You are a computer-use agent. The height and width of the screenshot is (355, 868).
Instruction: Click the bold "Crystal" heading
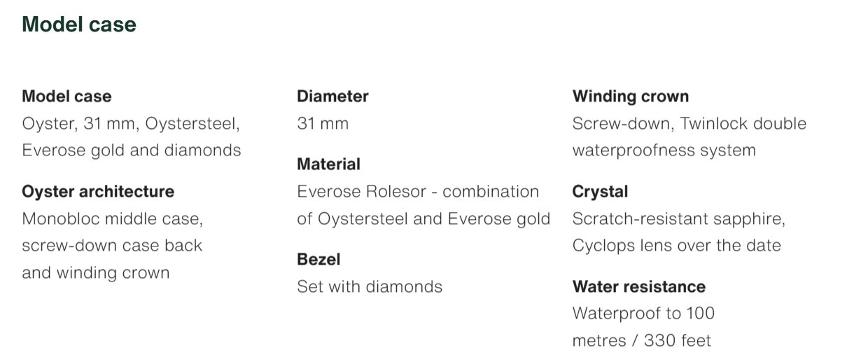(600, 192)
